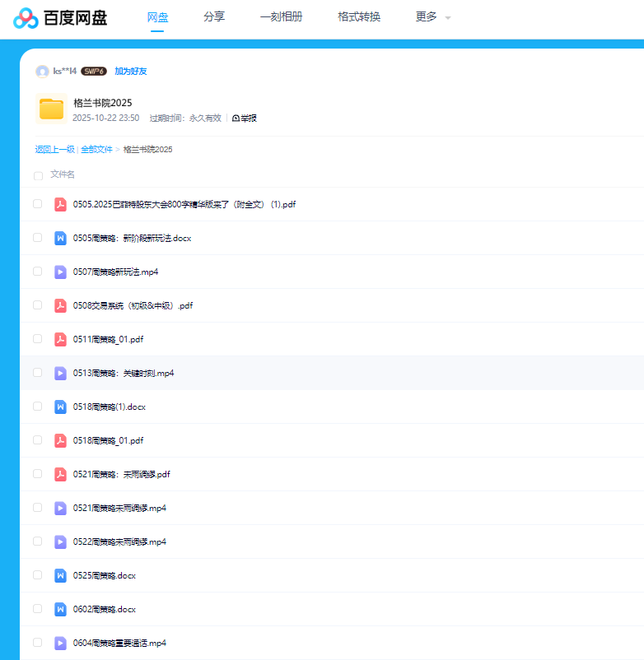Click the yellow 格兰书院2025 folder icon
This screenshot has width=644, height=660.
(x=51, y=109)
